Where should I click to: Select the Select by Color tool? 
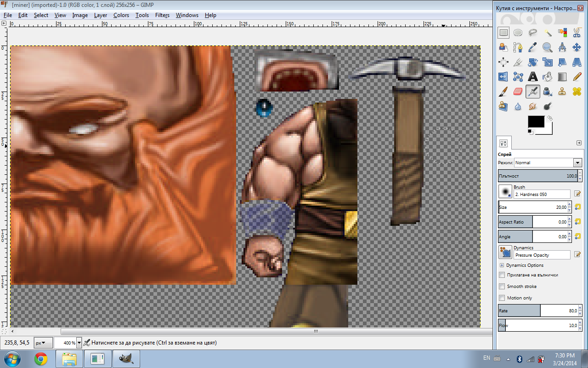(562, 33)
